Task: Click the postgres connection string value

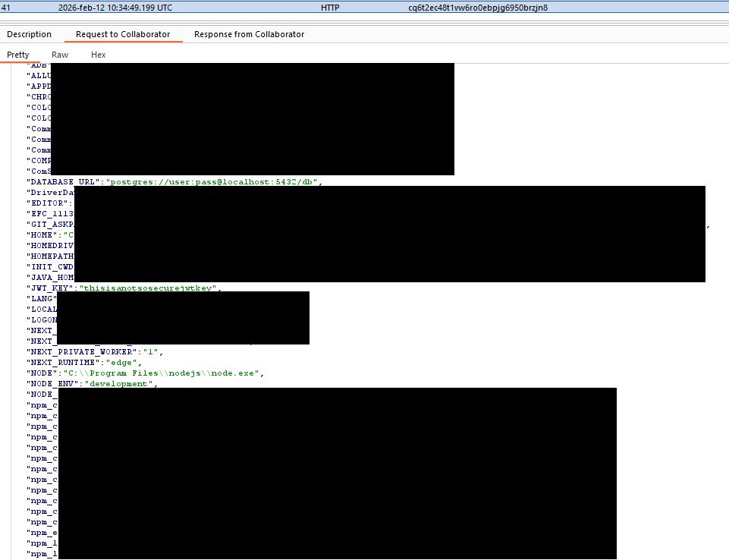Action: coord(212,182)
